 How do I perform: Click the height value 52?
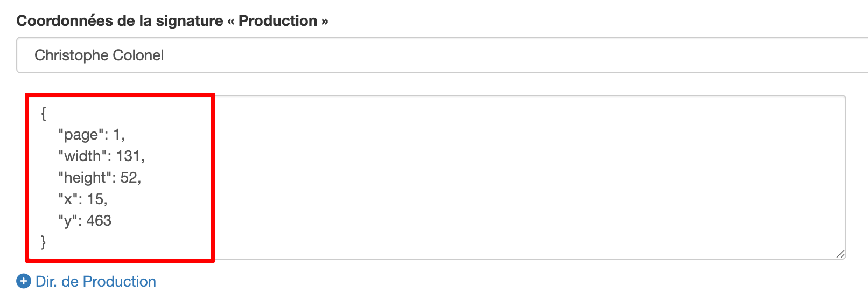[129, 178]
